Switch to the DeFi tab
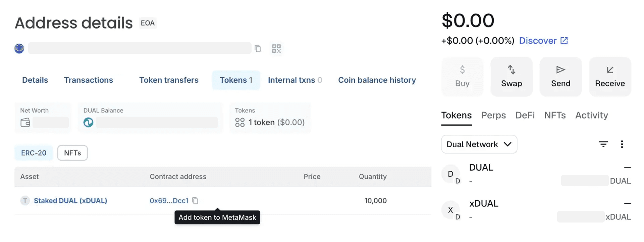 [525, 115]
